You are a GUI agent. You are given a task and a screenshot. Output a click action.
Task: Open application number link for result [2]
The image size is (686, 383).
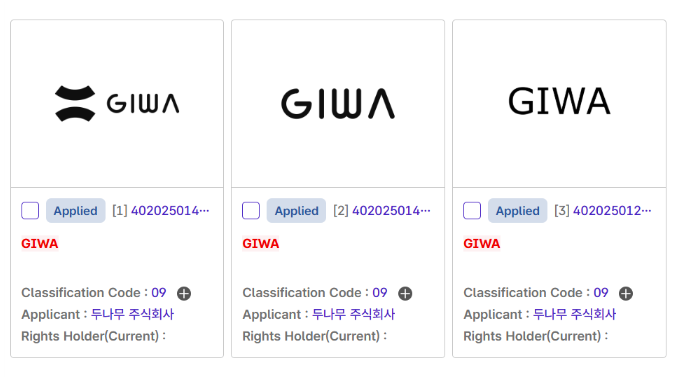(x=391, y=211)
